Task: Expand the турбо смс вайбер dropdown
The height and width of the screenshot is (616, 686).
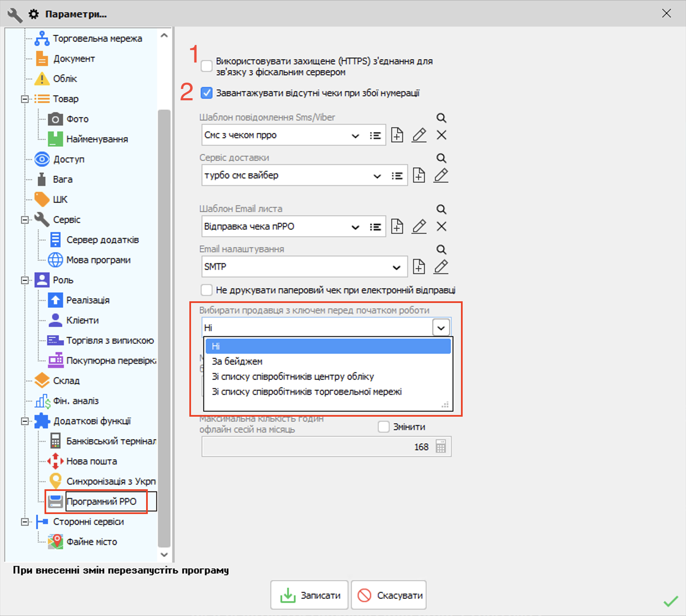Action: (x=377, y=176)
